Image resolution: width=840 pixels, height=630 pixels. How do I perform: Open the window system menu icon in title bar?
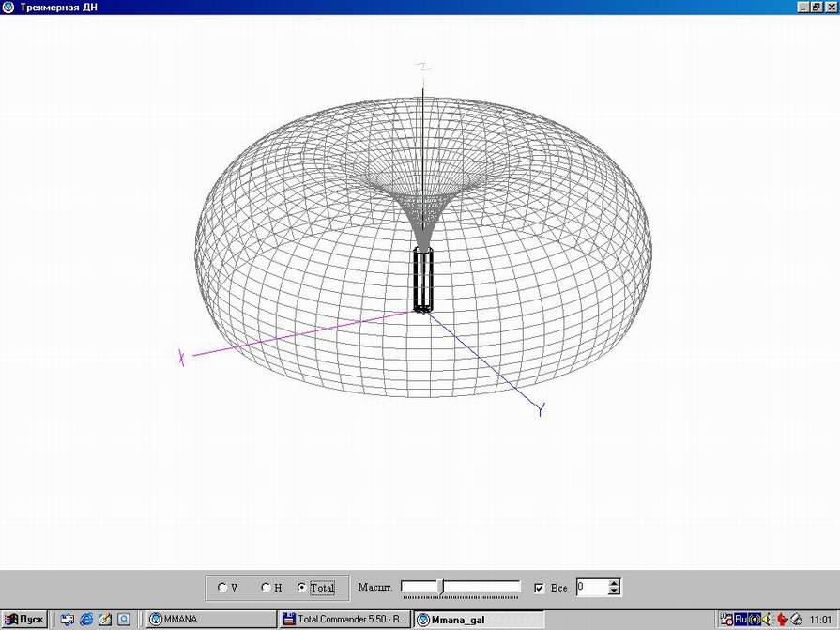[x=8, y=7]
